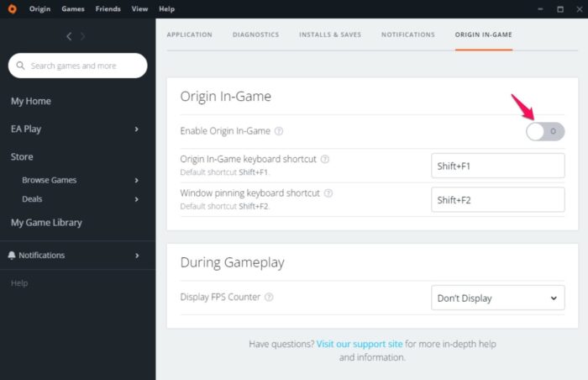588x380 pixels.
Task: Switch to the Installs & Saves tab
Action: (330, 34)
